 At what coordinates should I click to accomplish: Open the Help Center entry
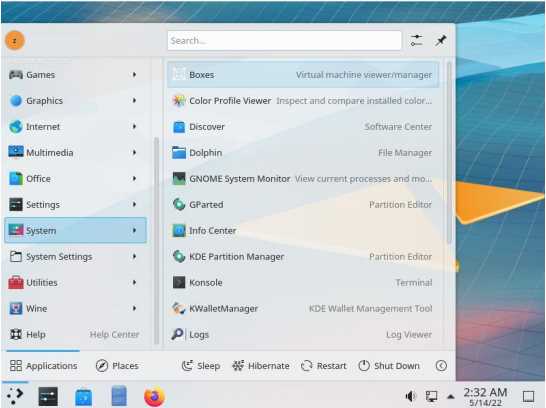coord(76,334)
